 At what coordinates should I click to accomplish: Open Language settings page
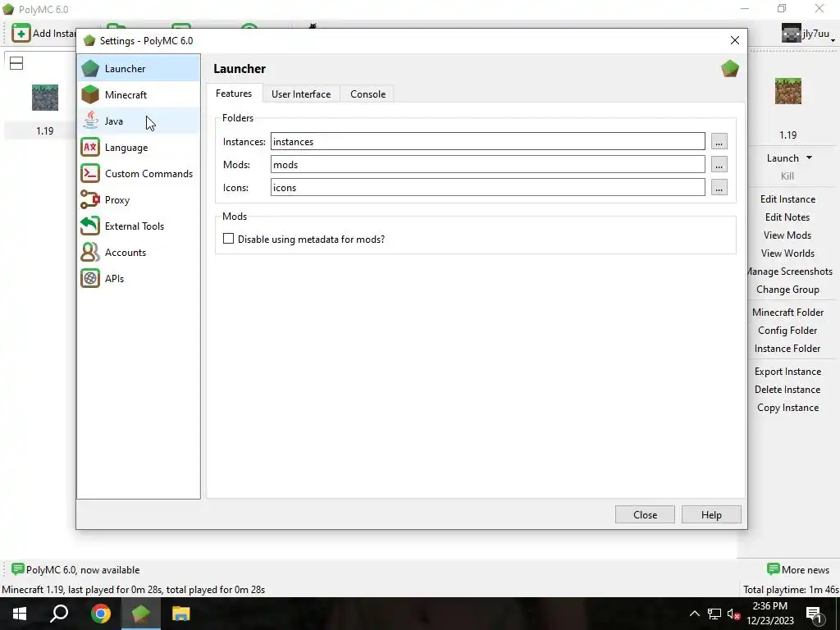click(x=138, y=148)
